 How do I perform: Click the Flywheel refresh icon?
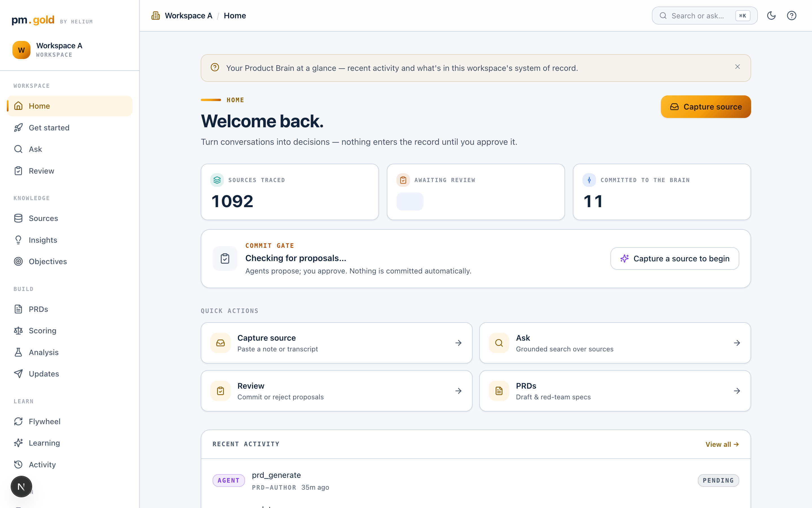click(18, 421)
